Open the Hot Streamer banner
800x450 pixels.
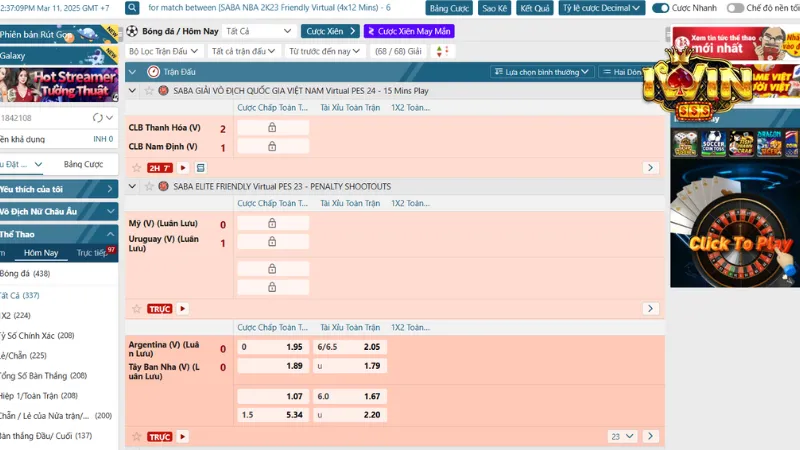[59, 84]
